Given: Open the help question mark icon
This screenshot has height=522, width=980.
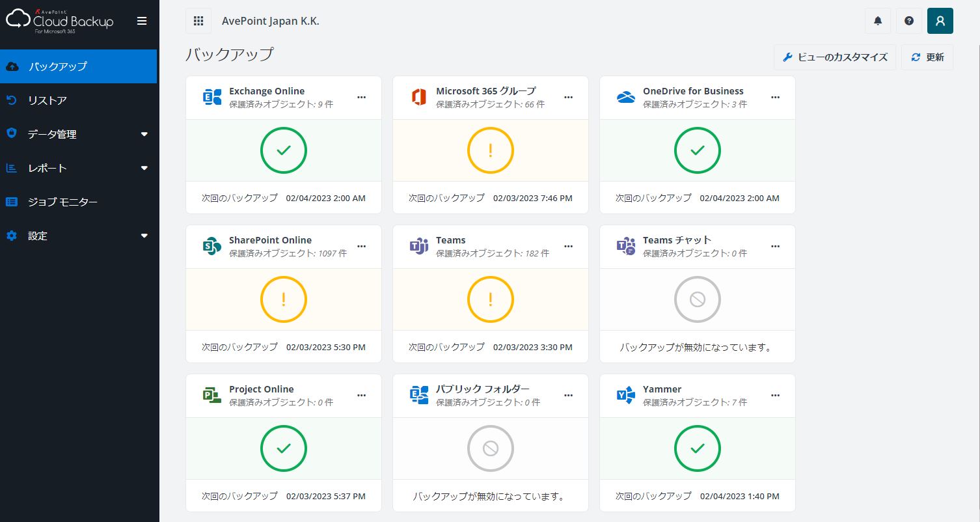Looking at the screenshot, I should (x=909, y=21).
